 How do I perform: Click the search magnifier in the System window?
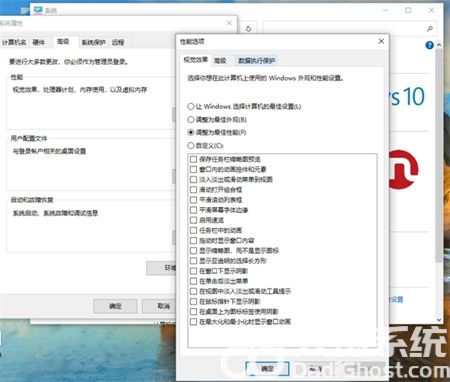[430, 29]
